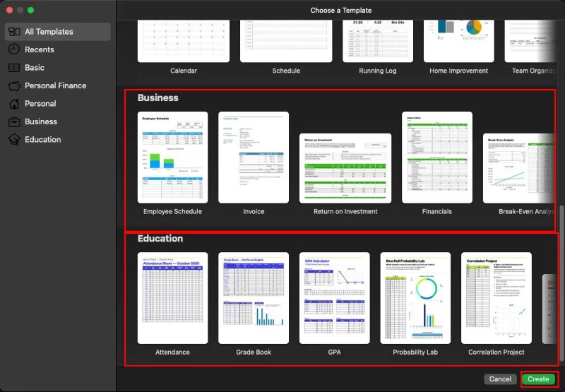
Task: Click the Personal Finance piggy bank icon
Action: point(13,85)
